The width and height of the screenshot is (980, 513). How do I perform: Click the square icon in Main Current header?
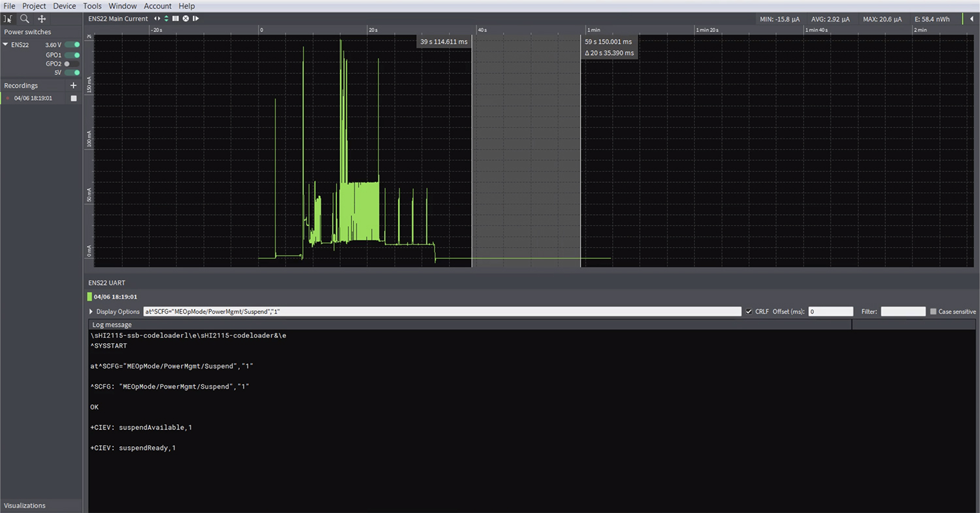(176, 18)
